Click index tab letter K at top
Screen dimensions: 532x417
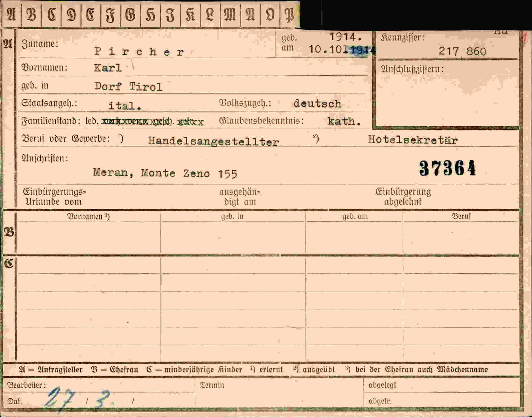click(190, 15)
